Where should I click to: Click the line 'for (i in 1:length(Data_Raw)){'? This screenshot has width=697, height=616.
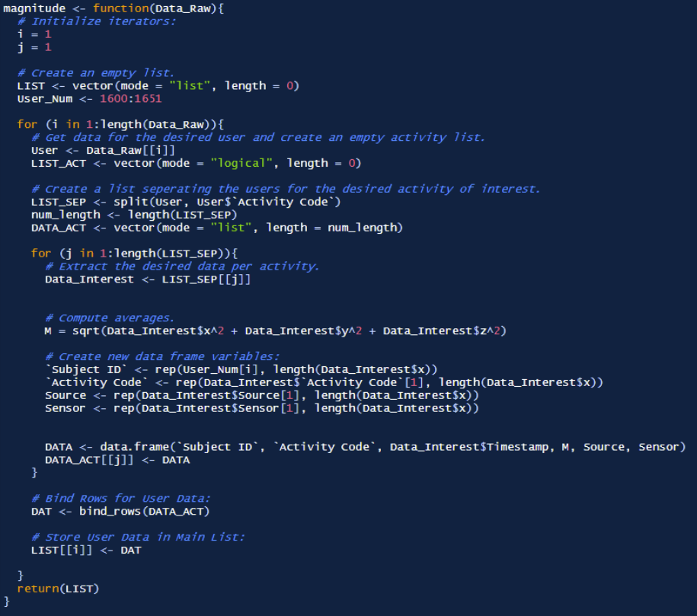click(120, 124)
